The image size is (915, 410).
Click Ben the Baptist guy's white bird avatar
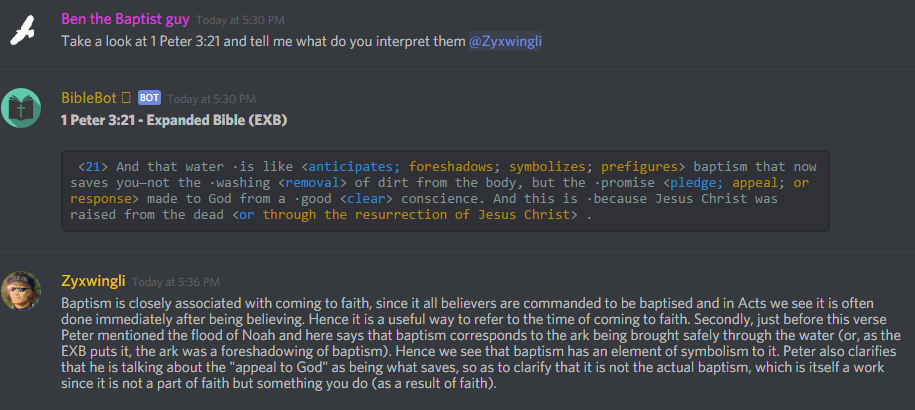pos(22,31)
